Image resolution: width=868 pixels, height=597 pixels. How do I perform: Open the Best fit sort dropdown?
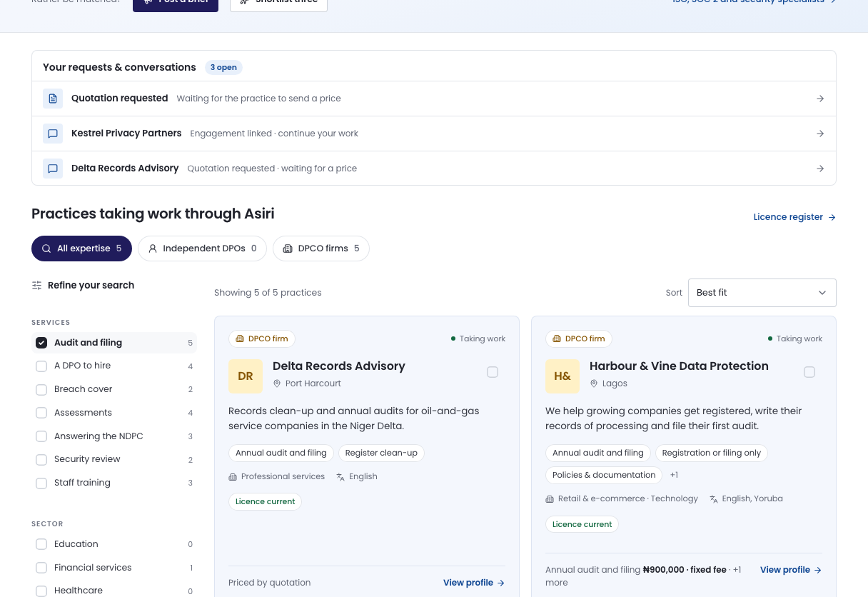point(762,293)
